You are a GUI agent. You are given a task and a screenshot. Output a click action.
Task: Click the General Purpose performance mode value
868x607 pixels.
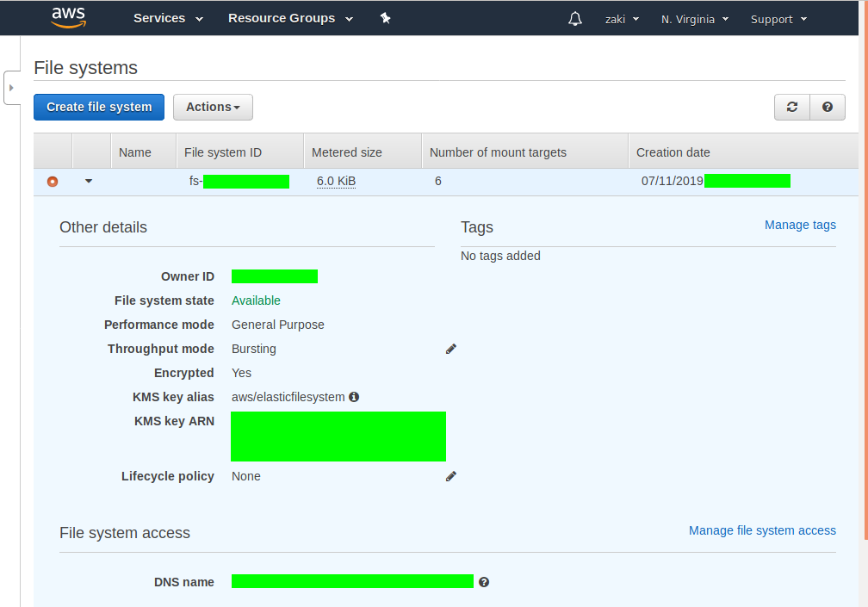click(278, 325)
